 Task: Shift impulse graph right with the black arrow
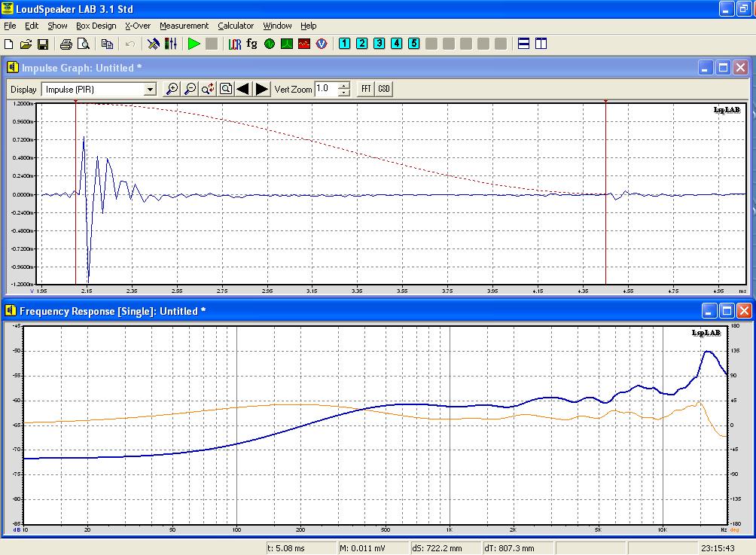tap(261, 89)
